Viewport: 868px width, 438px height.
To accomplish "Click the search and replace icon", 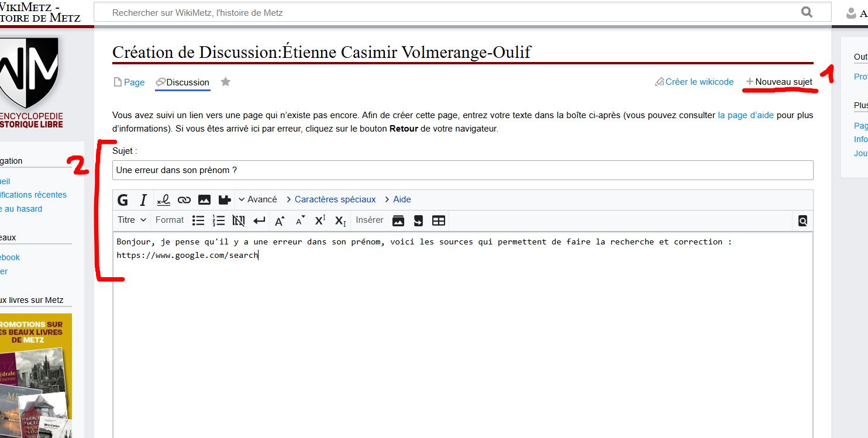I will point(802,220).
